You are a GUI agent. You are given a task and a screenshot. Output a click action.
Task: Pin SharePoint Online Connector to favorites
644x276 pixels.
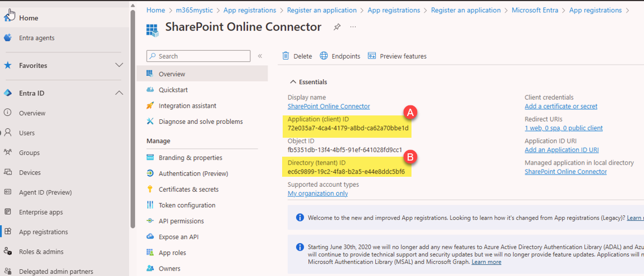tap(337, 27)
